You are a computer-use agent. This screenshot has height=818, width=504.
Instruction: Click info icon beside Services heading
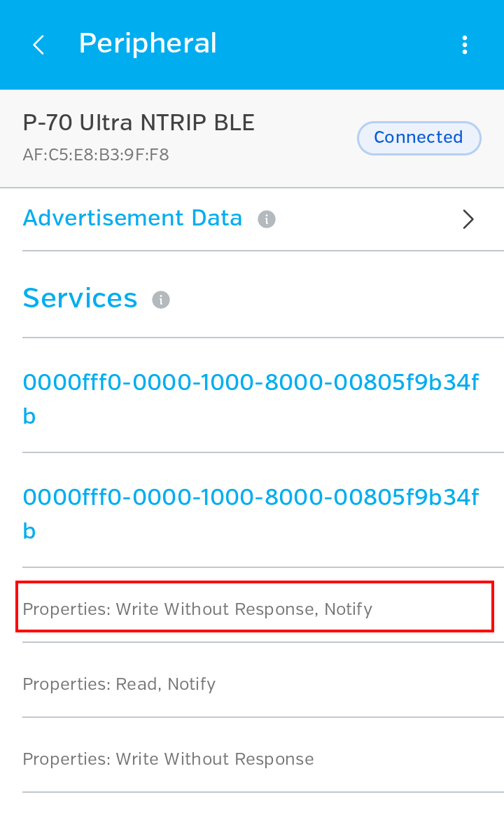click(161, 300)
